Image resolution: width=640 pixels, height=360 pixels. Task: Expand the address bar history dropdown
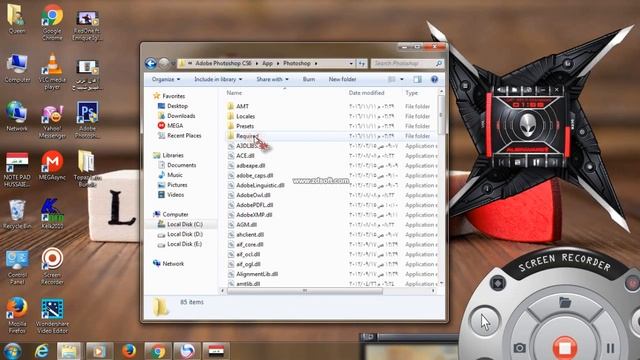click(x=351, y=63)
